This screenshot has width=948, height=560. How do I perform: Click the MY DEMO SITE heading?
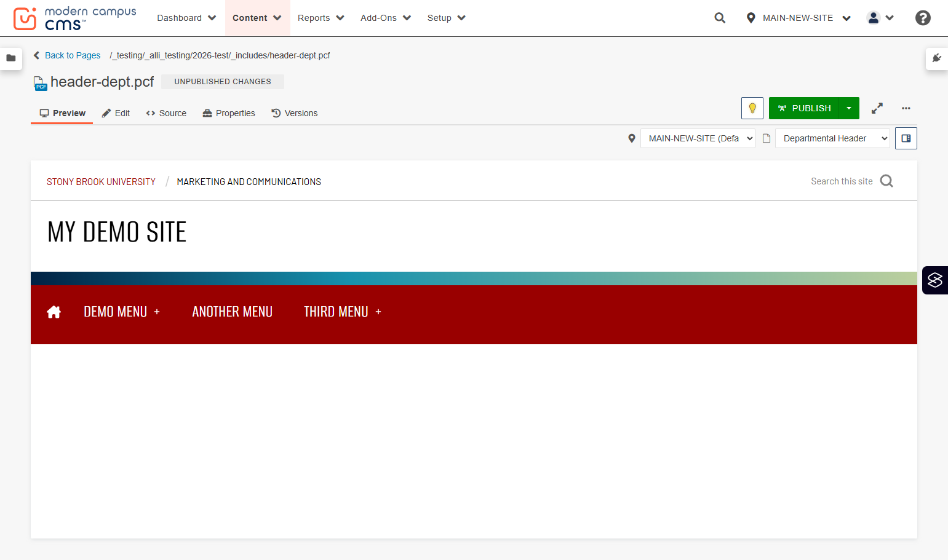117,232
